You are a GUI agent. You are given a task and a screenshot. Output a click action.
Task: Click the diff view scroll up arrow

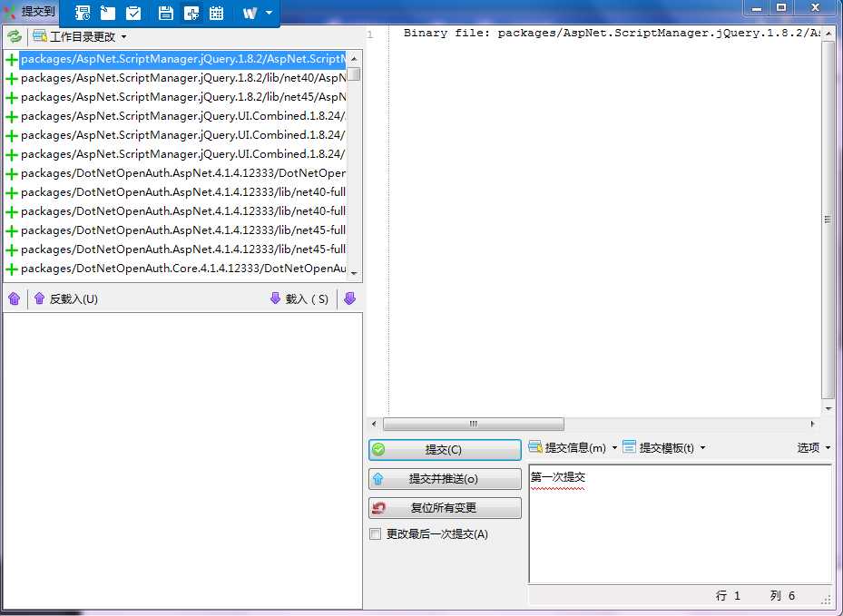[828, 34]
